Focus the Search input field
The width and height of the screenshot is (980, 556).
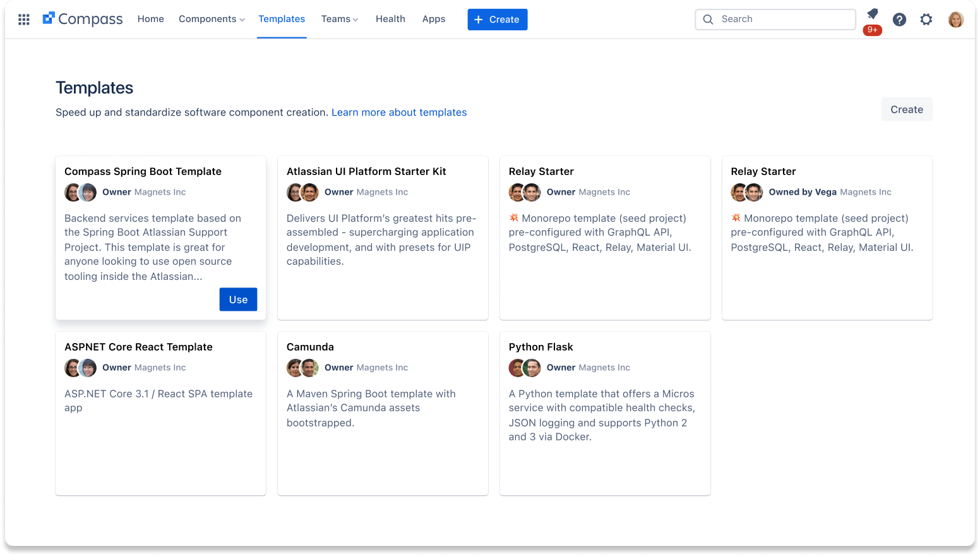pyautogui.click(x=783, y=19)
